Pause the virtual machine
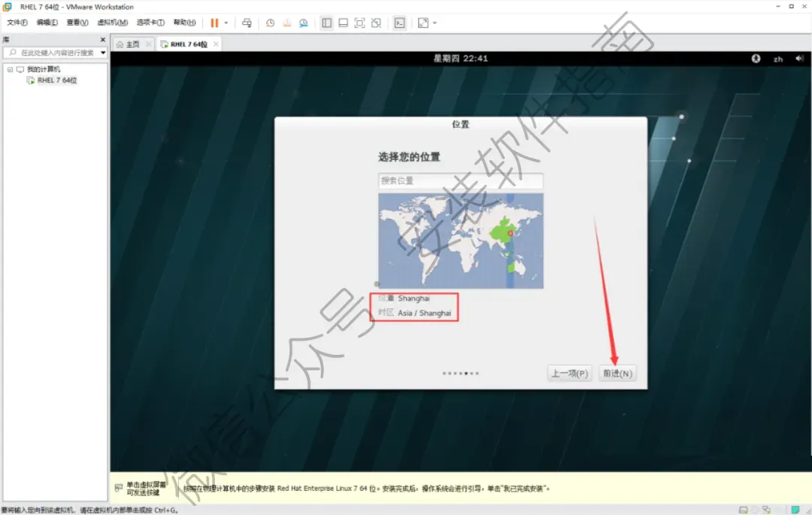Viewport: 812px width, 515px height. [x=214, y=23]
